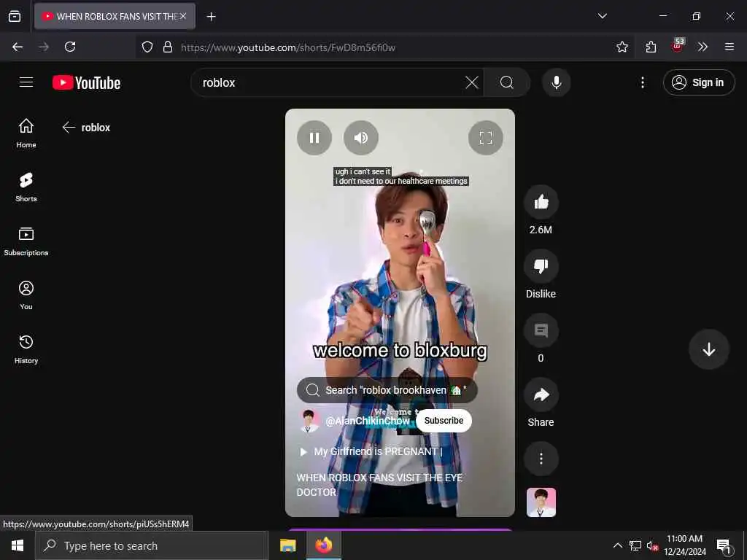Open Firefox extensions puzzle icon

click(651, 47)
